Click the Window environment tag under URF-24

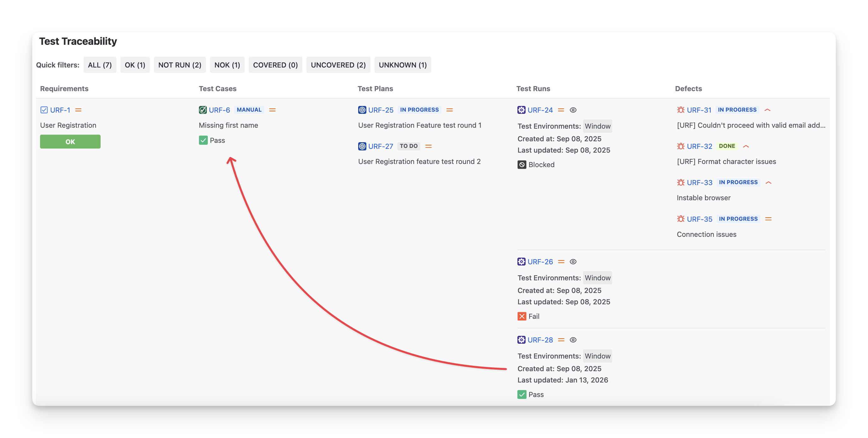click(597, 126)
